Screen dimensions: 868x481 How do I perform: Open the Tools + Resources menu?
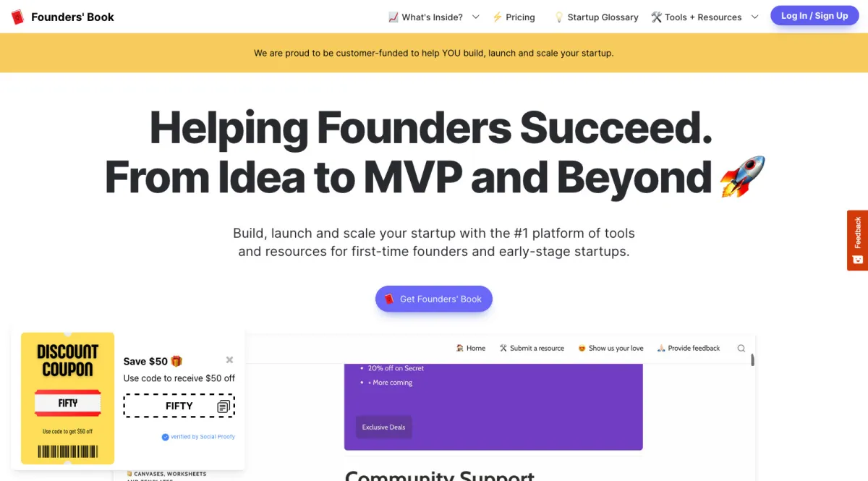[x=696, y=17]
